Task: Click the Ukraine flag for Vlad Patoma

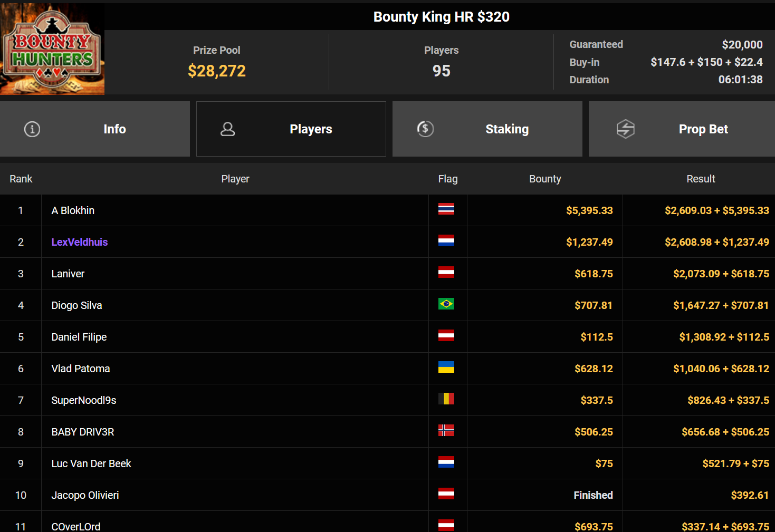Action: [x=446, y=367]
